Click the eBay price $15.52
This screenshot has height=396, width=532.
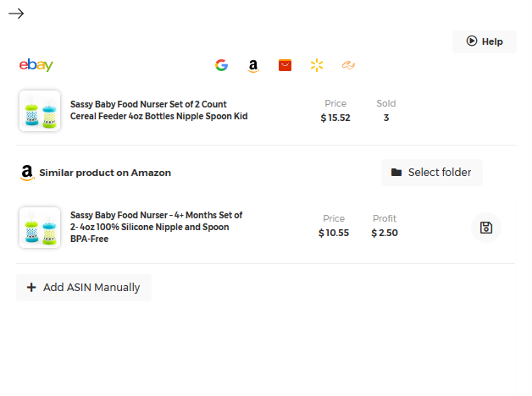point(335,118)
